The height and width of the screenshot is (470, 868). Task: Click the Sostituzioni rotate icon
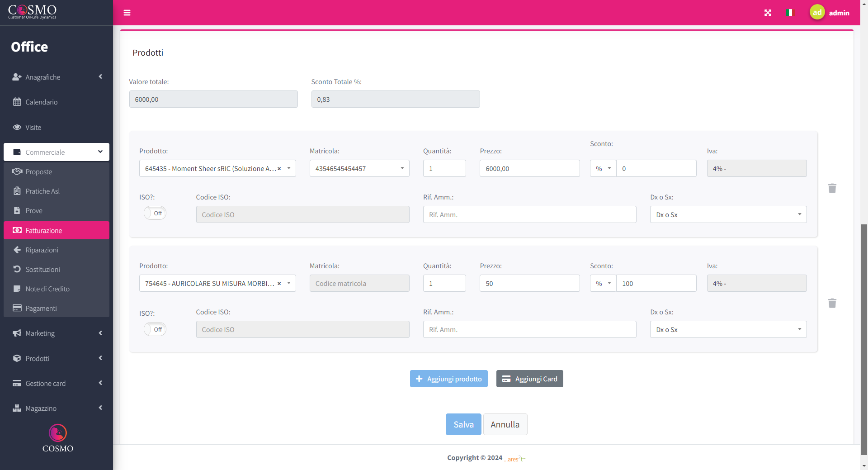17,269
